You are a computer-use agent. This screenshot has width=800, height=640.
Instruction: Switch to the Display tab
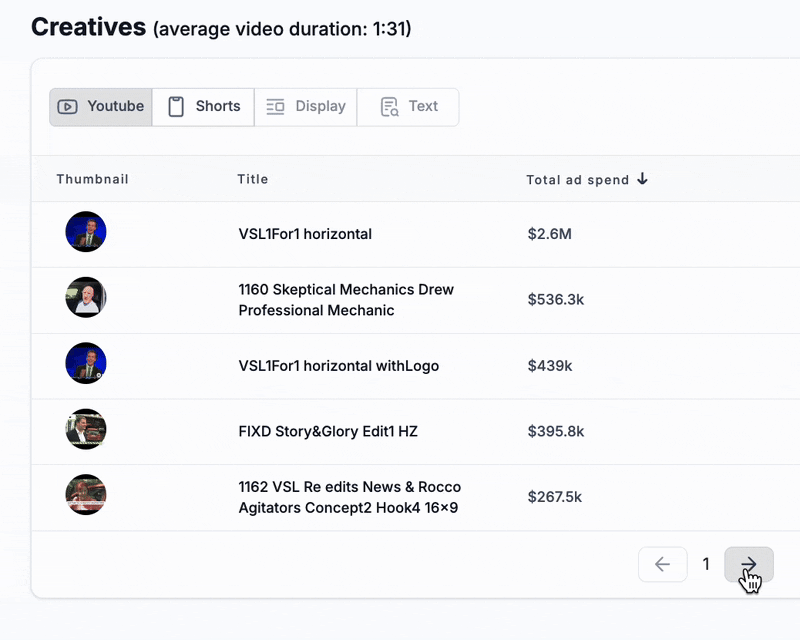pos(306,107)
